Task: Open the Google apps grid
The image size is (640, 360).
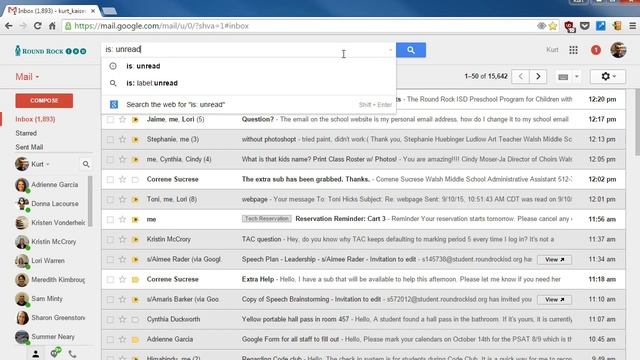Action: click(573, 50)
